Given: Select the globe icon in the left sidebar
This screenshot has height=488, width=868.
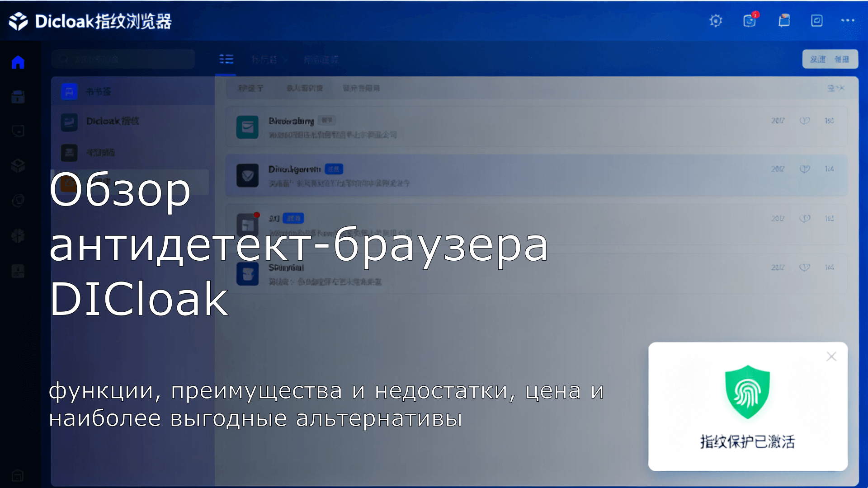Looking at the screenshot, I should click(18, 201).
